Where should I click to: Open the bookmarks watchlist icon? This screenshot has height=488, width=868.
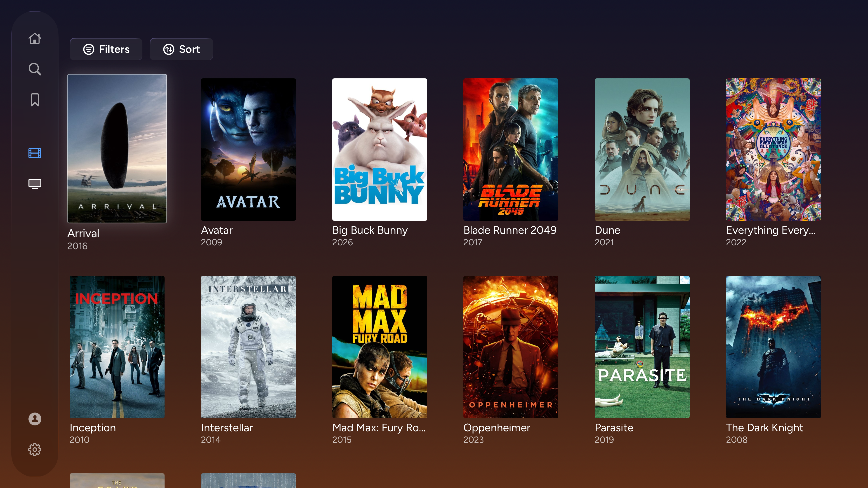(x=35, y=100)
